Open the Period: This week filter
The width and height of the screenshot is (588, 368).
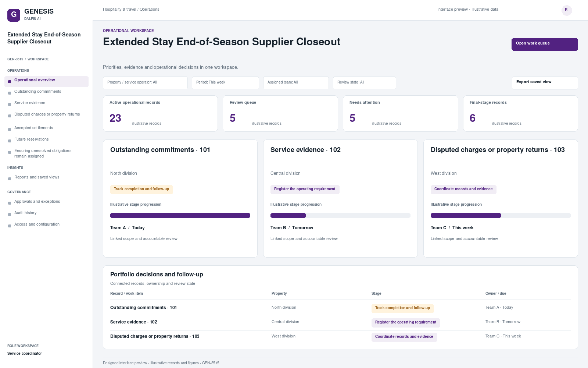point(225,83)
